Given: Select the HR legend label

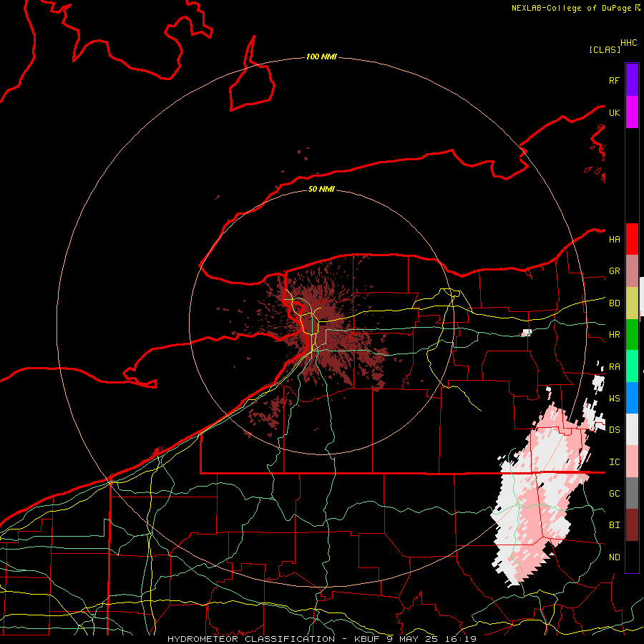Looking at the screenshot, I should click(x=614, y=335).
